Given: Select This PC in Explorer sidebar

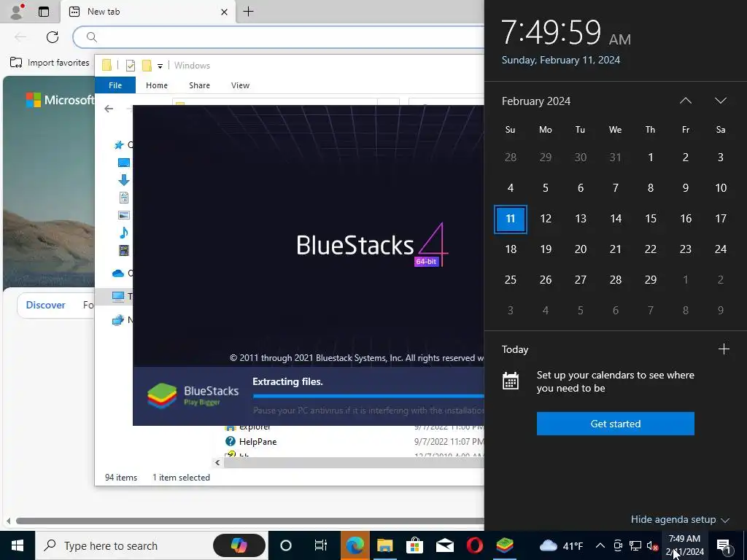Looking at the screenshot, I should pos(118,297).
